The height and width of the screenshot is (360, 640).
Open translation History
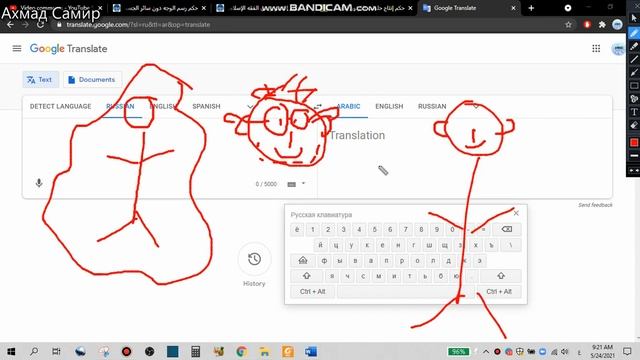254,259
